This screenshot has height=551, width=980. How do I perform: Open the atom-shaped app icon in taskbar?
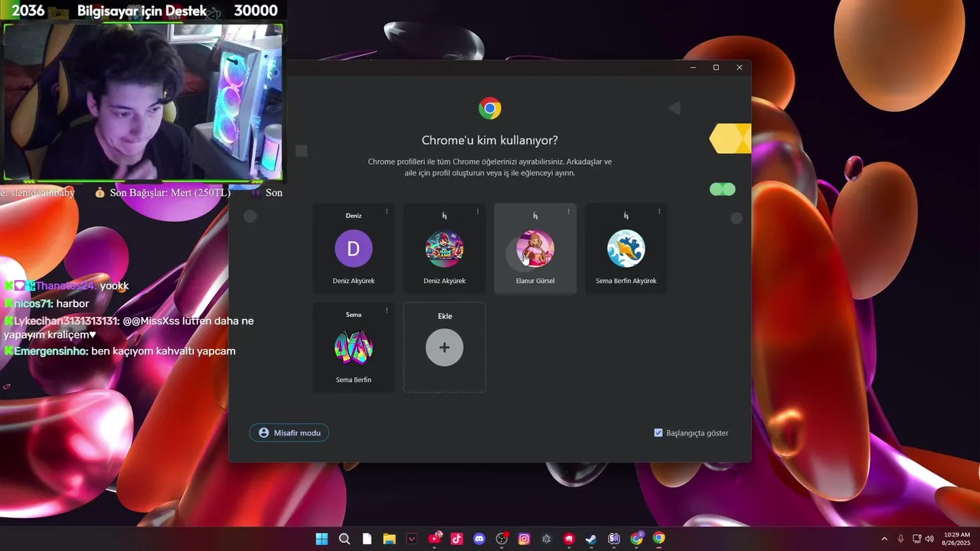coord(547,539)
